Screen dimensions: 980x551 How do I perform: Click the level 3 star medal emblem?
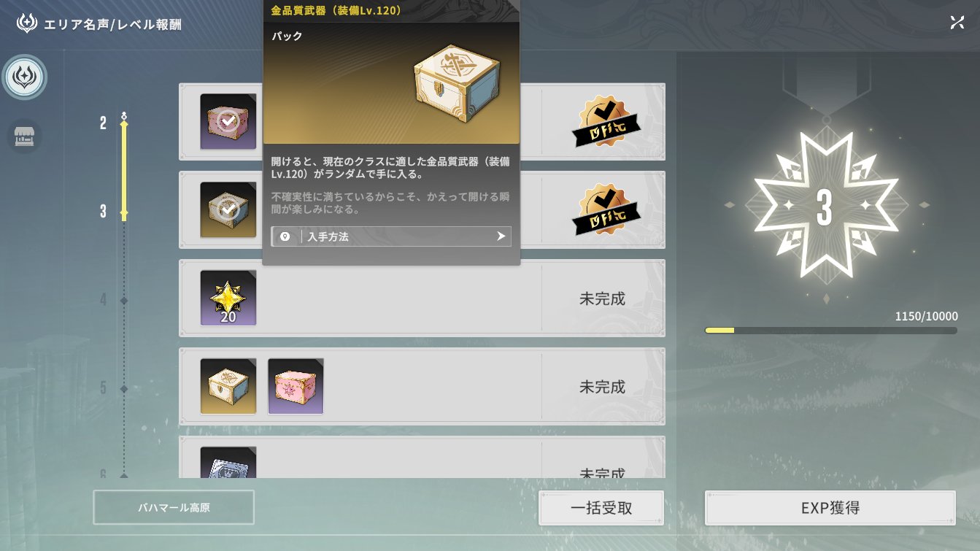click(825, 207)
